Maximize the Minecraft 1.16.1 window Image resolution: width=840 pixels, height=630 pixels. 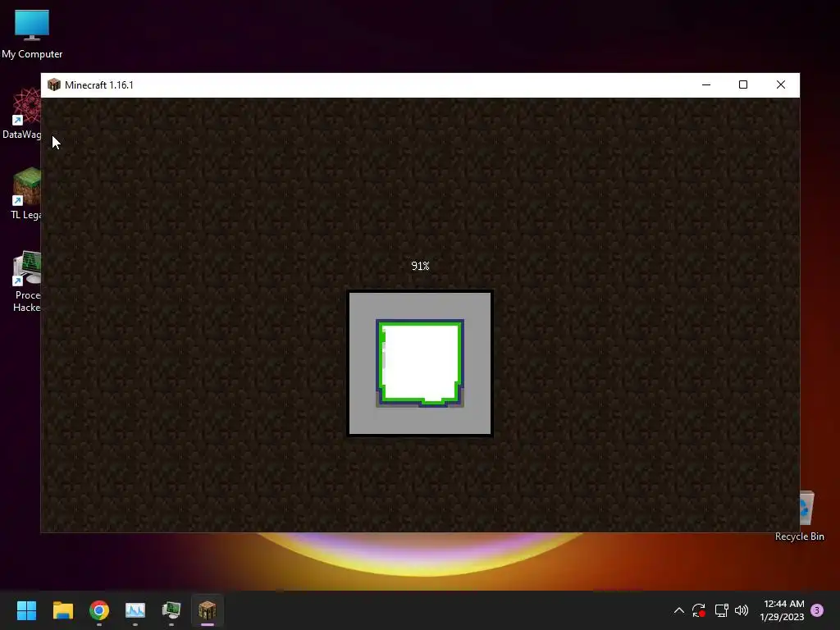click(743, 84)
